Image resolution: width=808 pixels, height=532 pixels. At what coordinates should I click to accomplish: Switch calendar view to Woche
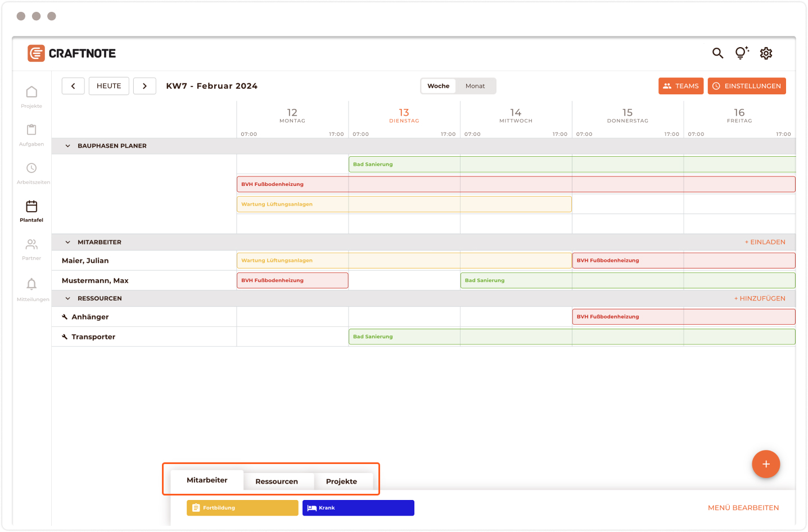[x=438, y=86]
